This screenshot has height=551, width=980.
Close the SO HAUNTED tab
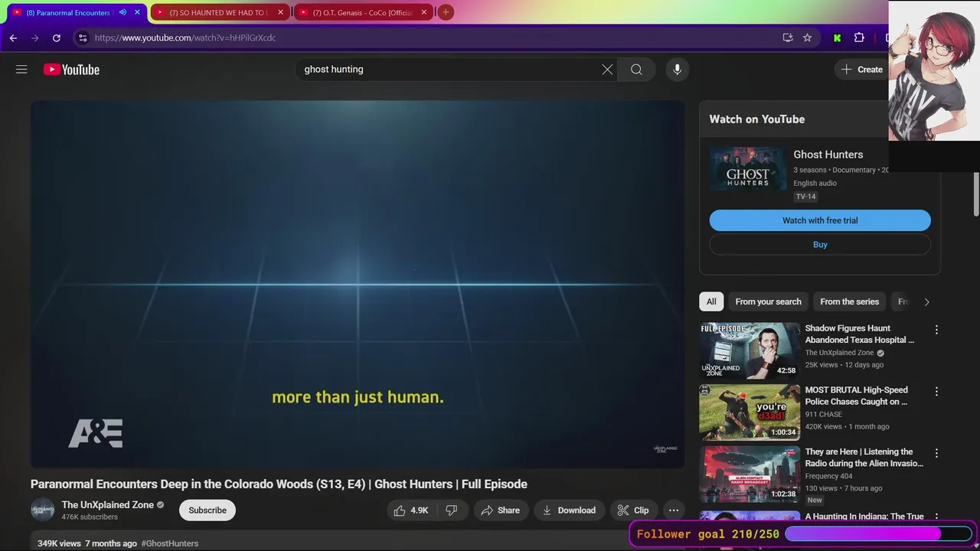pos(280,12)
